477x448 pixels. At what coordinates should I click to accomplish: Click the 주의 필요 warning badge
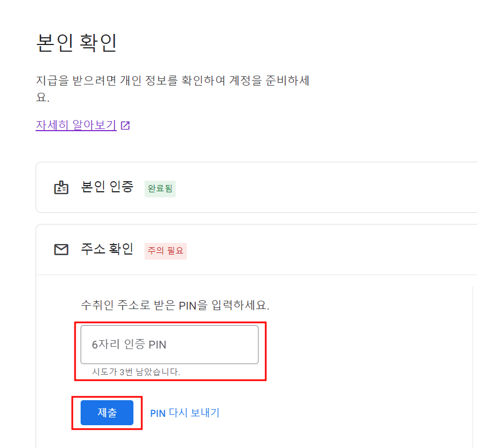pos(165,251)
